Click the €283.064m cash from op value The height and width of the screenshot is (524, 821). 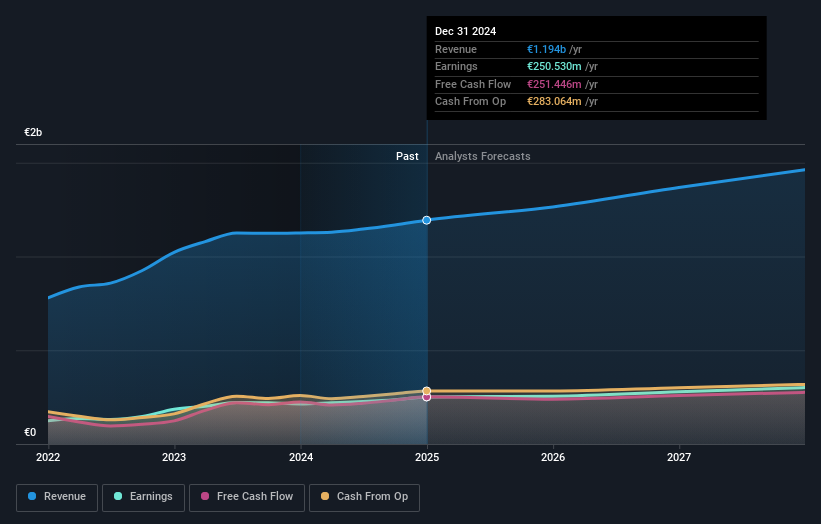(554, 102)
